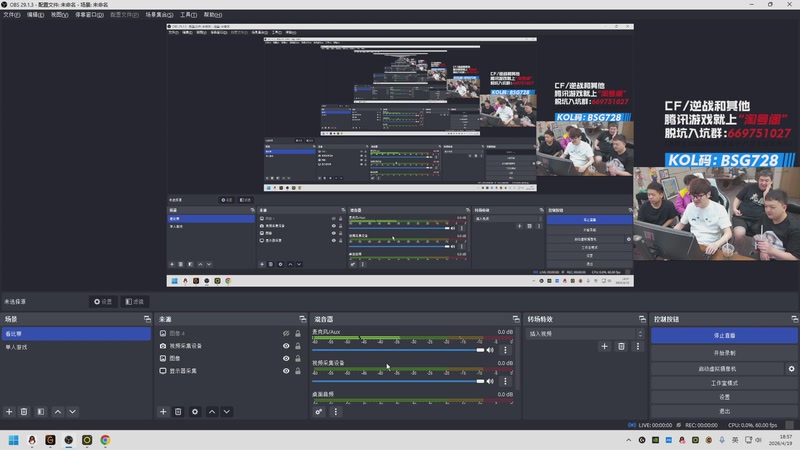This screenshot has height=450, width=800.
Task: Open the 场景集合 menu
Action: coord(159,15)
